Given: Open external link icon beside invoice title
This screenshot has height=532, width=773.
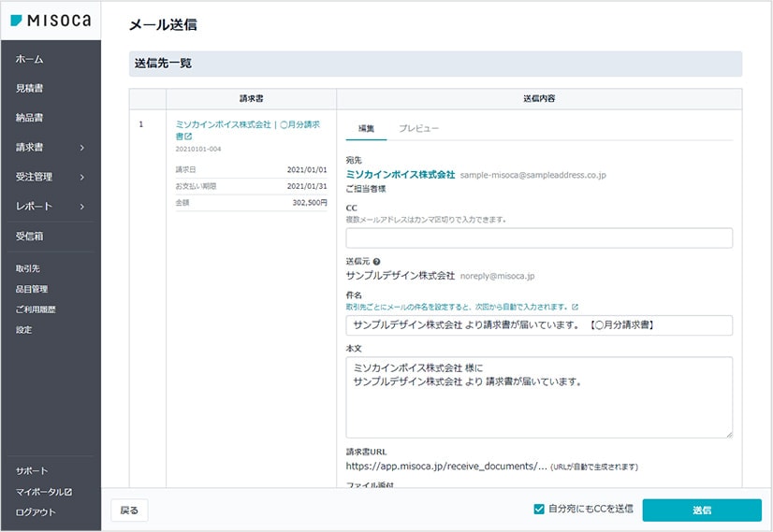Looking at the screenshot, I should tap(188, 137).
